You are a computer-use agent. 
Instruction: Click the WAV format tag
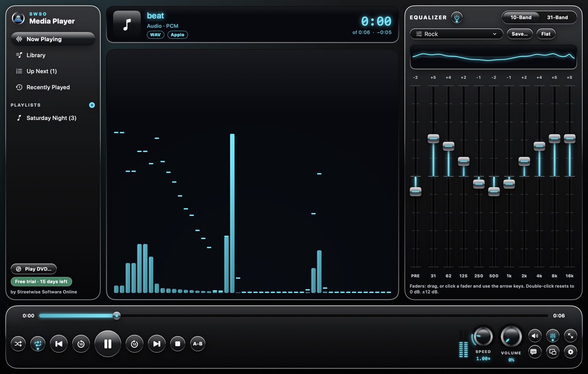tap(155, 35)
